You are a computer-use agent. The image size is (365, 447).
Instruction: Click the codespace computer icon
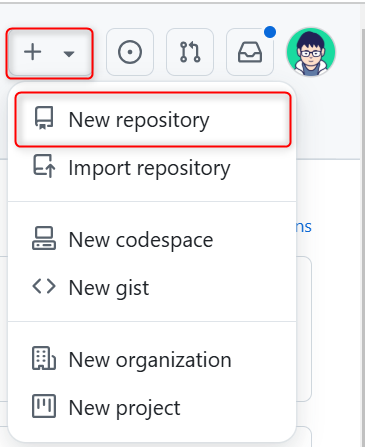(44, 238)
